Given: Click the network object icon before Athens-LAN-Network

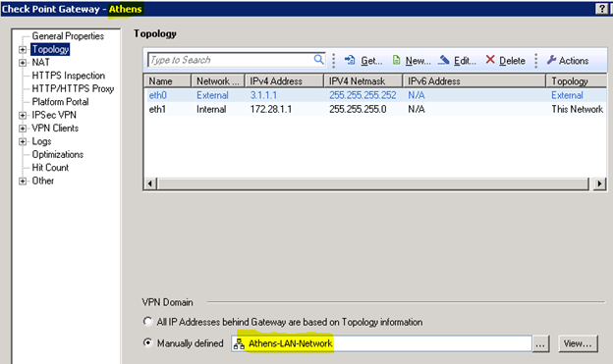Looking at the screenshot, I should 239,343.
